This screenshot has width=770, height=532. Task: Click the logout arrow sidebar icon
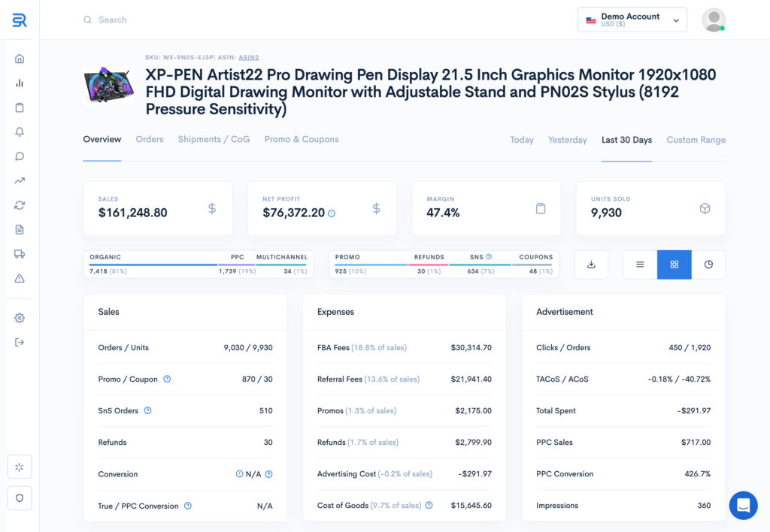tap(20, 342)
